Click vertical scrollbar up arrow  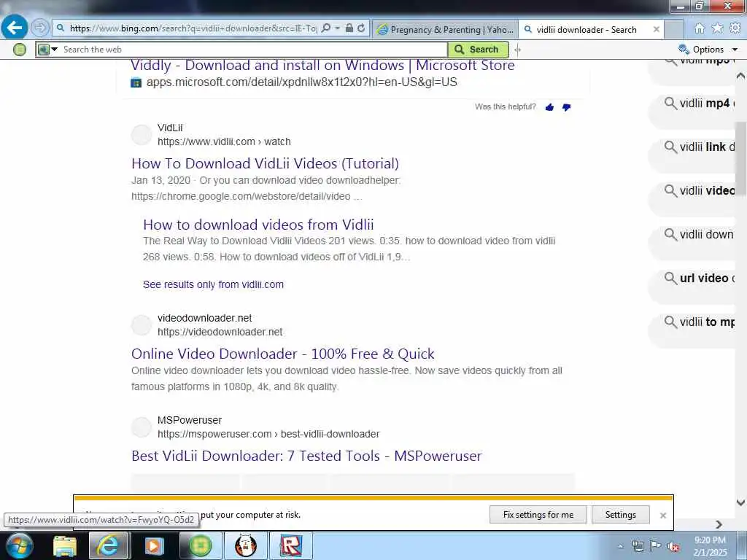pyautogui.click(x=741, y=76)
